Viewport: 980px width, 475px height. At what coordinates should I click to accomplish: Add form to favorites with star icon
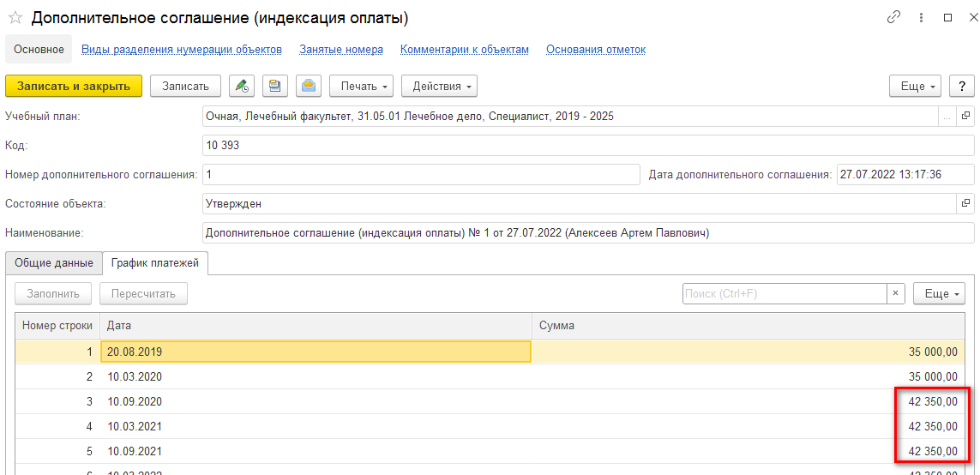16,18
